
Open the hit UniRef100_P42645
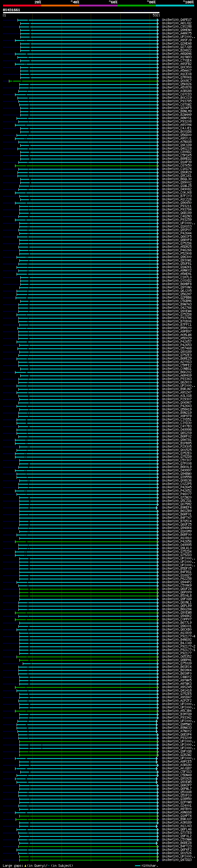[177, 487]
